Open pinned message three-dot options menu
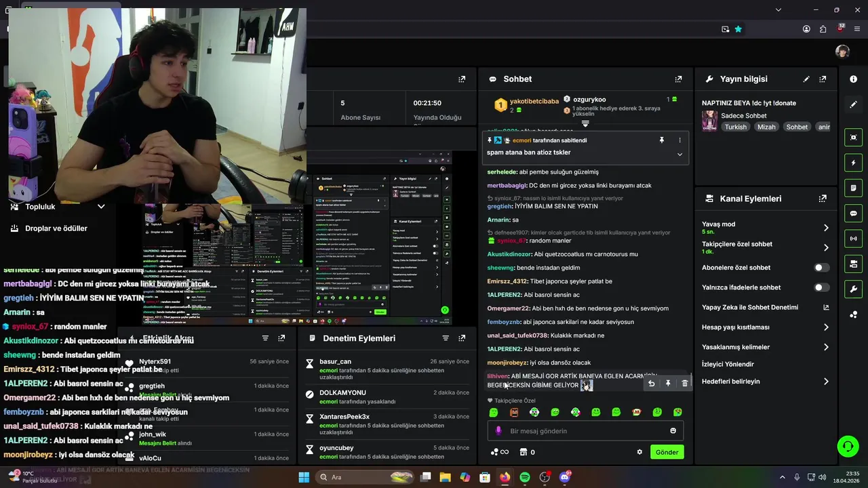This screenshot has height=488, width=868. click(679, 140)
